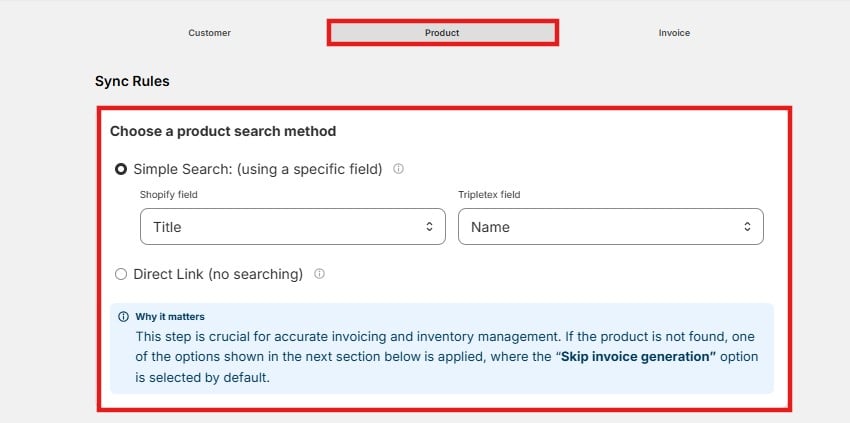850x423 pixels.
Task: Switch to the Product tab
Action: click(x=442, y=33)
